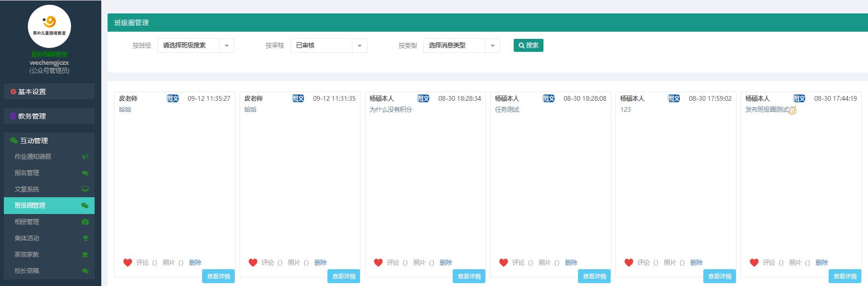Click 图文 badge on 09-12 11:31:35 post
Screen dimensions: 868x286
click(x=298, y=98)
